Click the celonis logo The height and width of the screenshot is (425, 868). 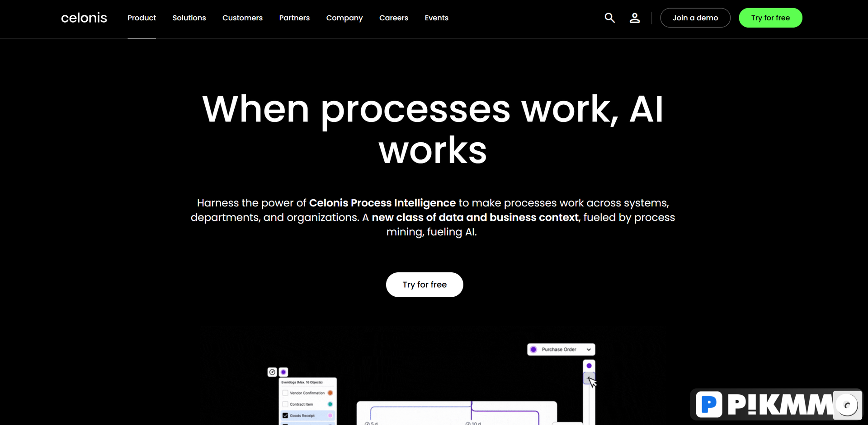(84, 18)
